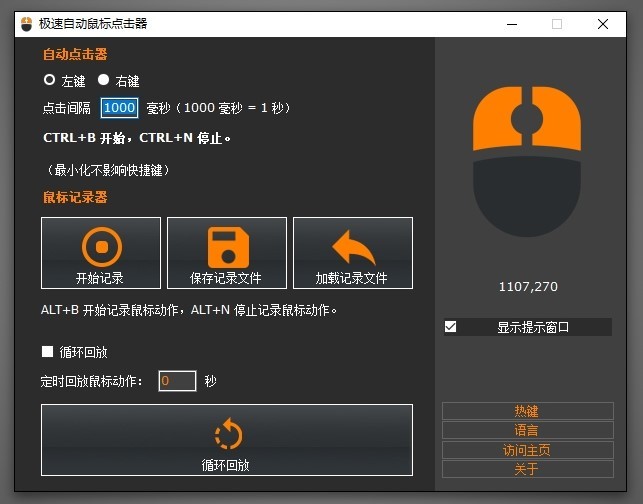Click the app icon in title bar
The height and width of the screenshot is (504, 643).
[27, 24]
